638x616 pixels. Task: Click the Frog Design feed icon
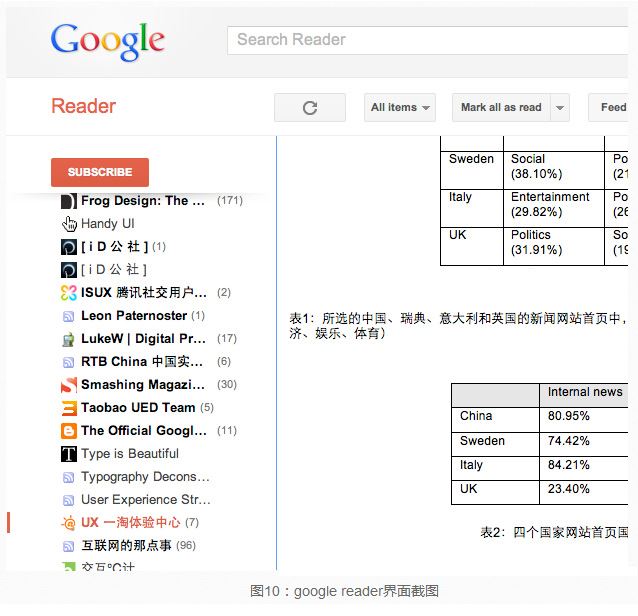tap(68, 201)
